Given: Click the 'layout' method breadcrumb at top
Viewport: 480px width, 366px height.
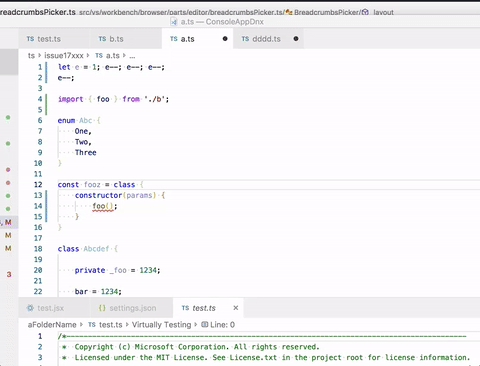Looking at the screenshot, I should 383,12.
